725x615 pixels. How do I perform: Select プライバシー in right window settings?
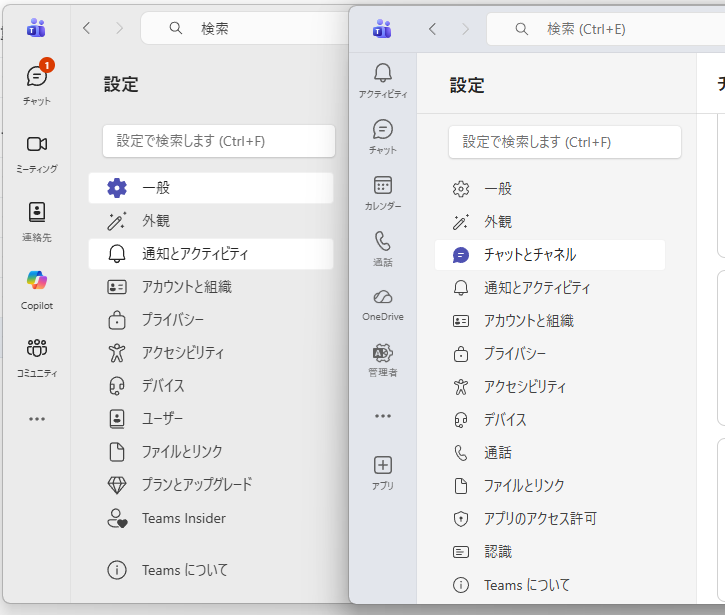(550, 354)
